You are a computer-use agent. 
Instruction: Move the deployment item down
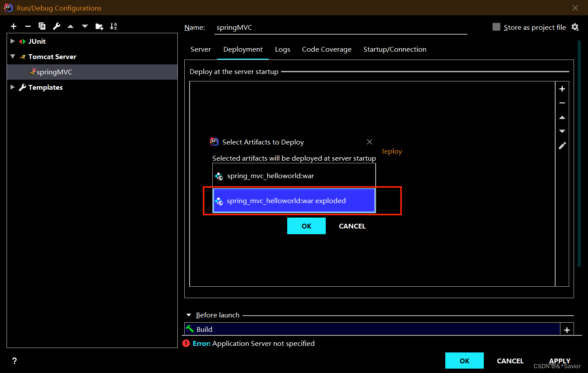click(562, 131)
